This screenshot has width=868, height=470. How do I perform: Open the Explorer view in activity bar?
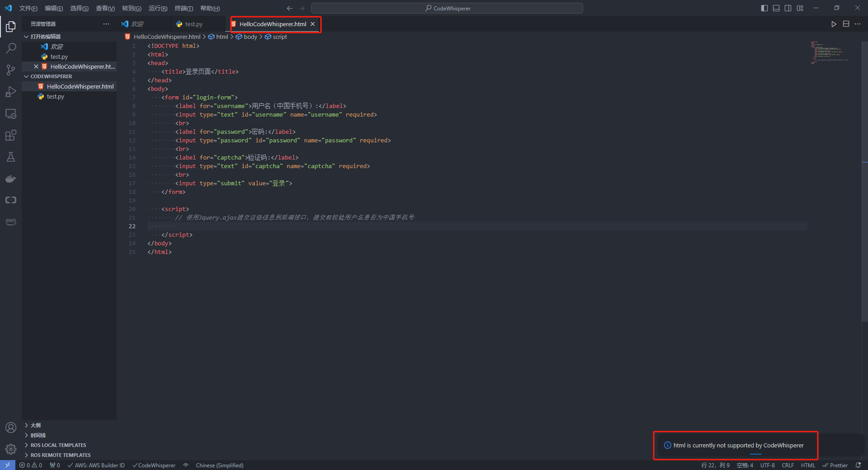coord(11,27)
